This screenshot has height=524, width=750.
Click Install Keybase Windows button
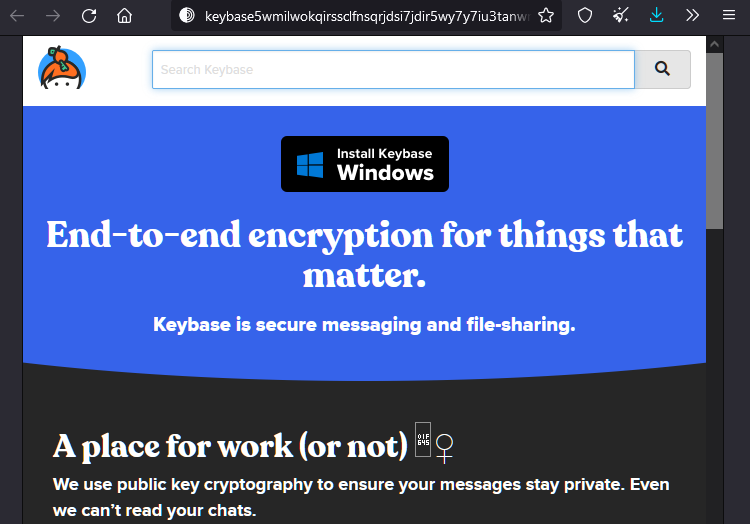364,164
